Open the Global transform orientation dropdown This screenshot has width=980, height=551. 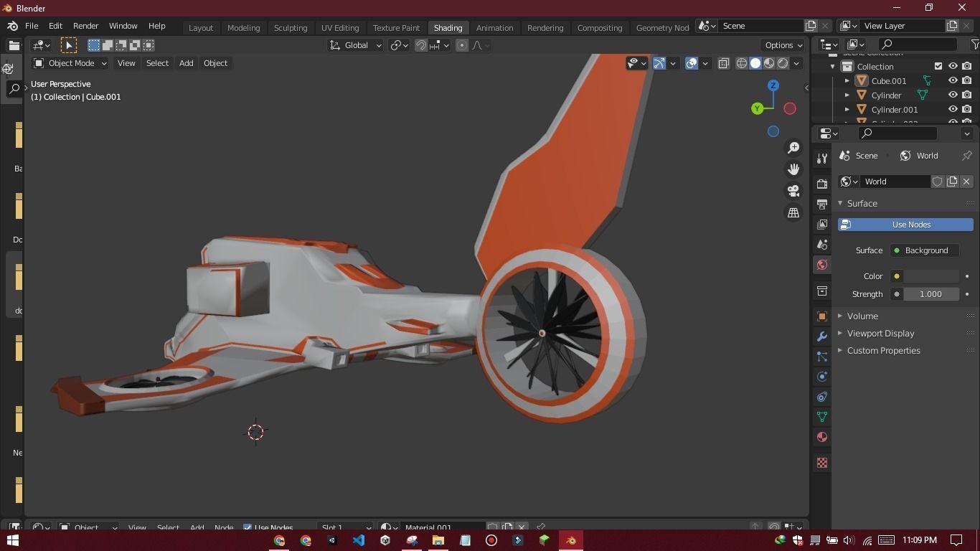pyautogui.click(x=356, y=45)
